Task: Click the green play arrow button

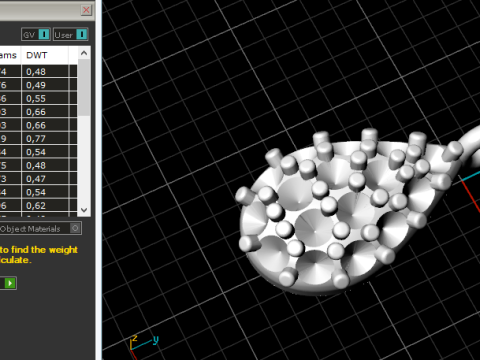Action: pyautogui.click(x=10, y=283)
